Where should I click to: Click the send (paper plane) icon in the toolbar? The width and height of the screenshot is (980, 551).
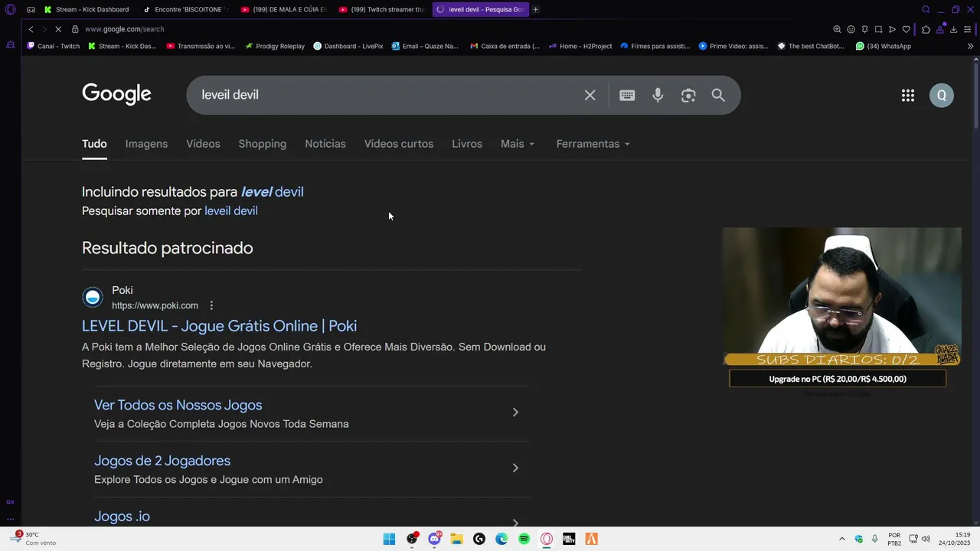pos(892,29)
